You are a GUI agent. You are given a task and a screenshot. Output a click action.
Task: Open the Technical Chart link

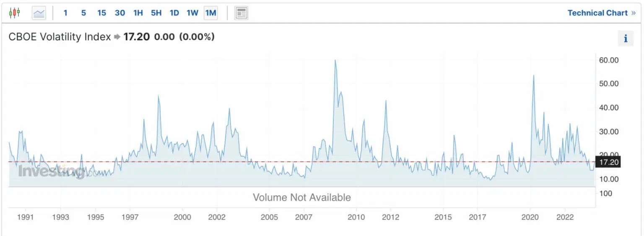(x=602, y=13)
